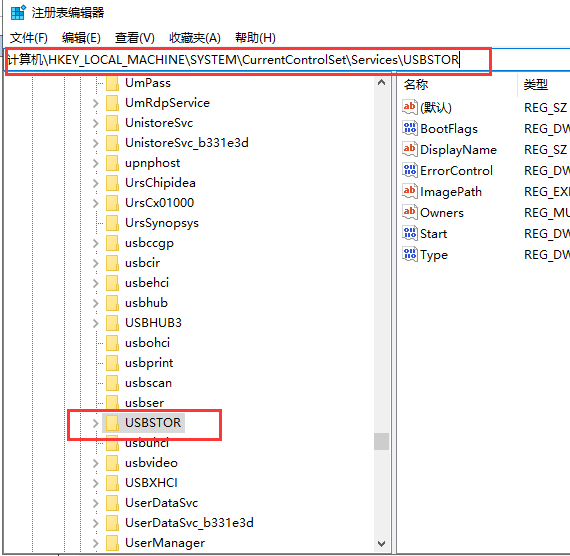Screen dimensions: 570x556
Task: Expand the usbvideo key
Action: [x=96, y=463]
